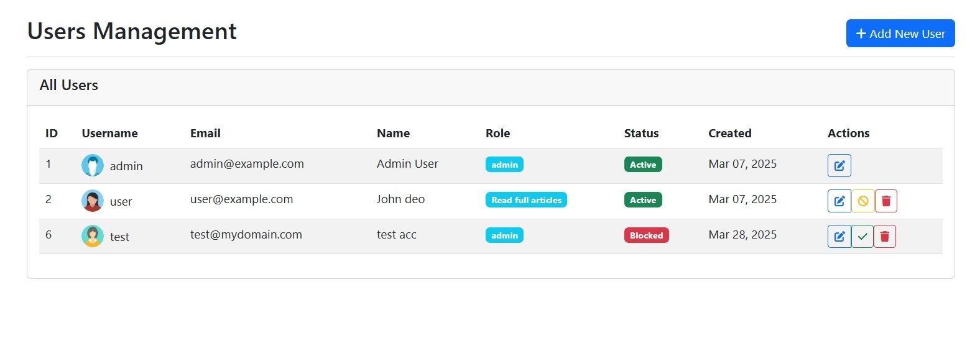Click edit icon for user John deo
980x364 pixels.
(839, 201)
